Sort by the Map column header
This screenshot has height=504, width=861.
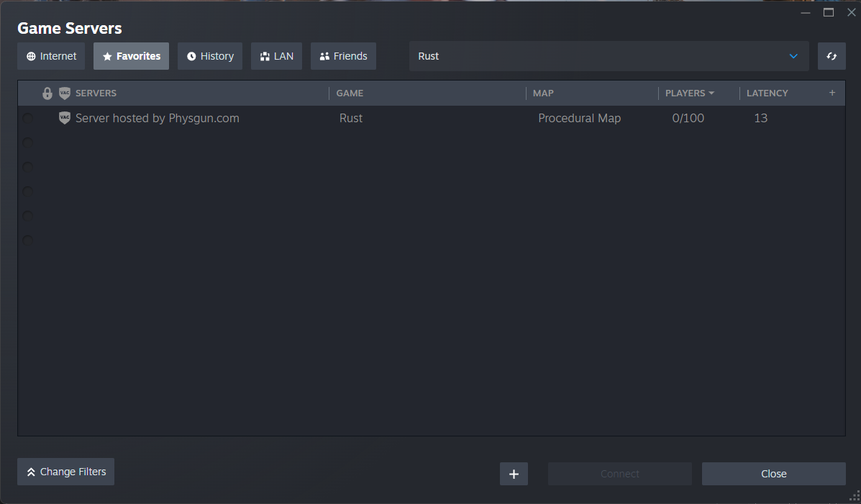543,93
